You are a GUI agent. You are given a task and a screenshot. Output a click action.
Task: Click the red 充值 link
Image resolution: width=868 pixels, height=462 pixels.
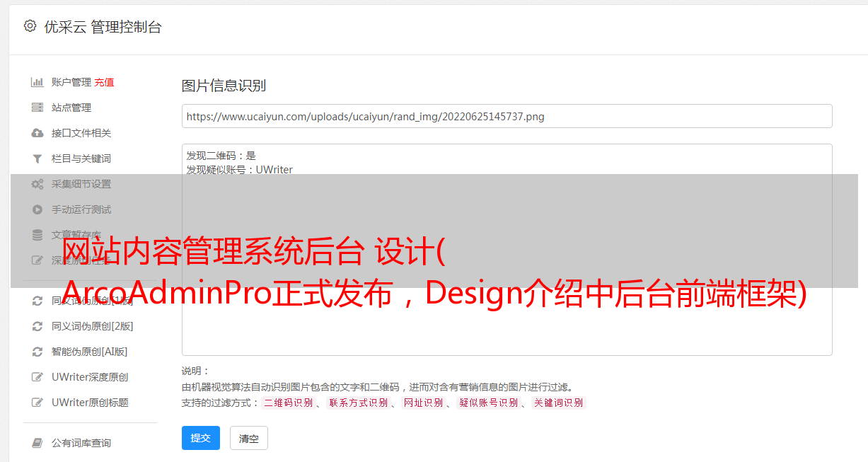click(104, 82)
